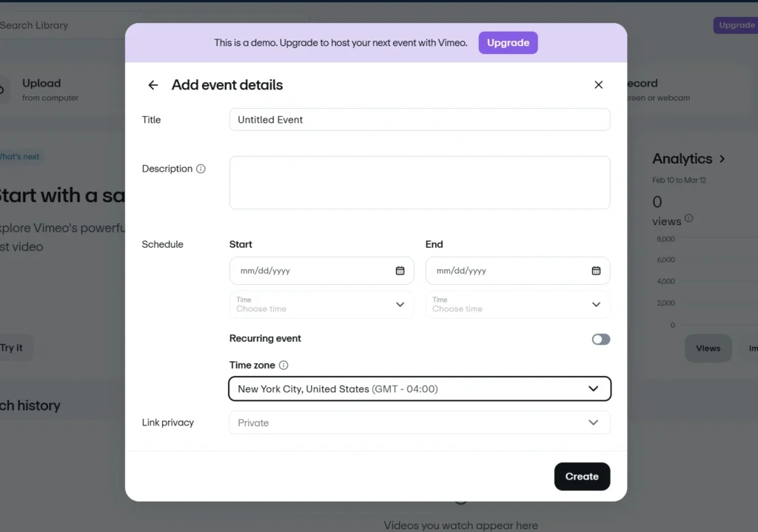Expand the Start time dropdown
This screenshot has height=532, width=758.
pyautogui.click(x=321, y=304)
